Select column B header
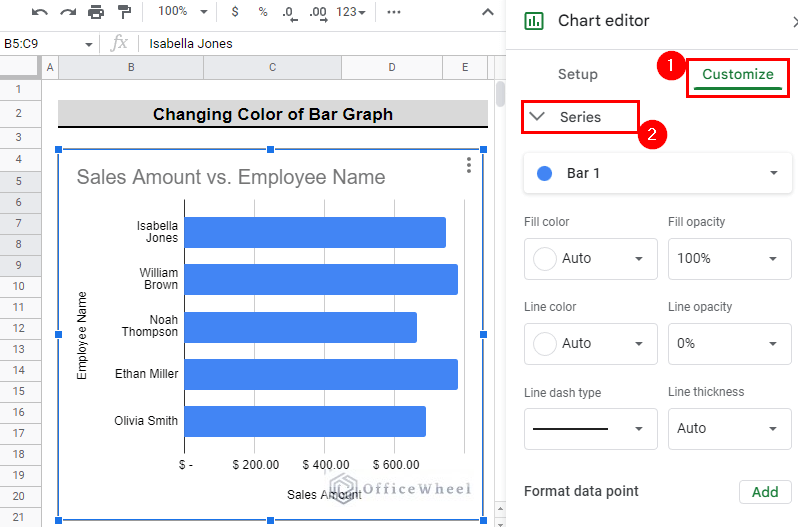798x527 pixels. [131, 68]
